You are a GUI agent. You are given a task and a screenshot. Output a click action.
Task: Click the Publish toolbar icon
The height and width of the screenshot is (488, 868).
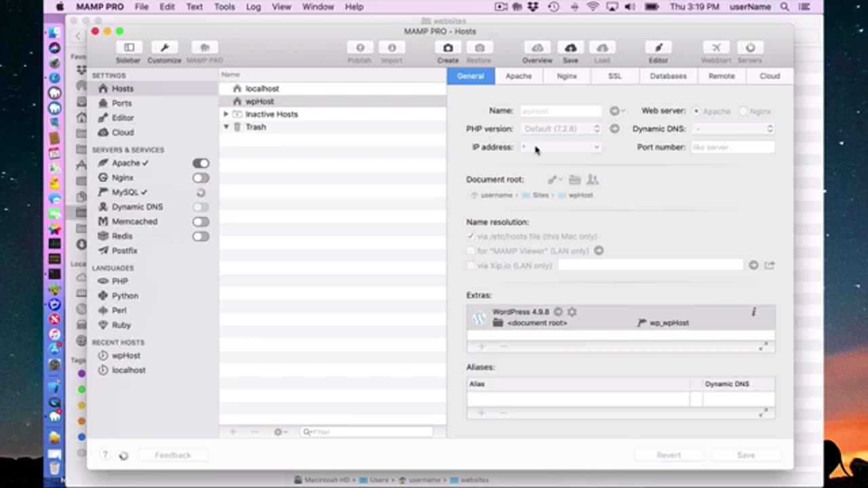click(360, 47)
